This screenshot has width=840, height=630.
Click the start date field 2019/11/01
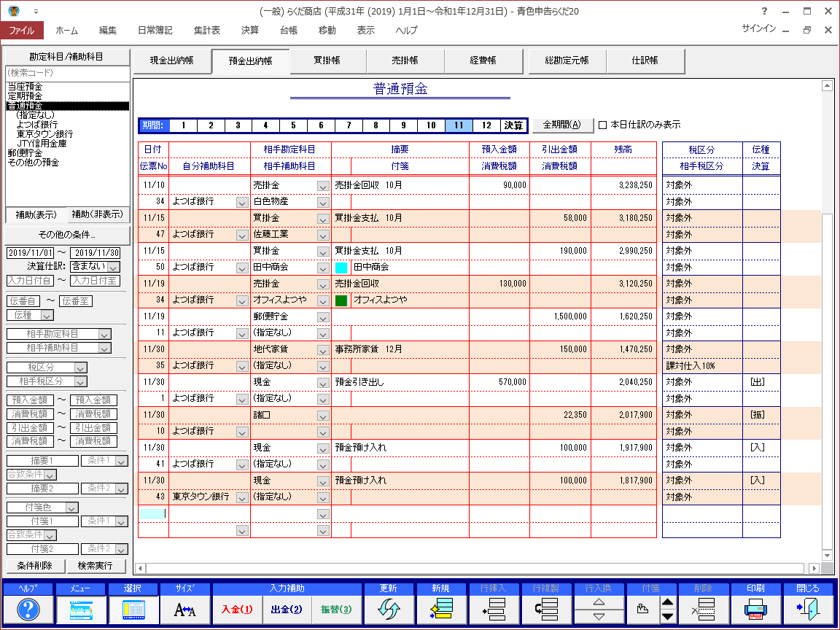(31, 253)
